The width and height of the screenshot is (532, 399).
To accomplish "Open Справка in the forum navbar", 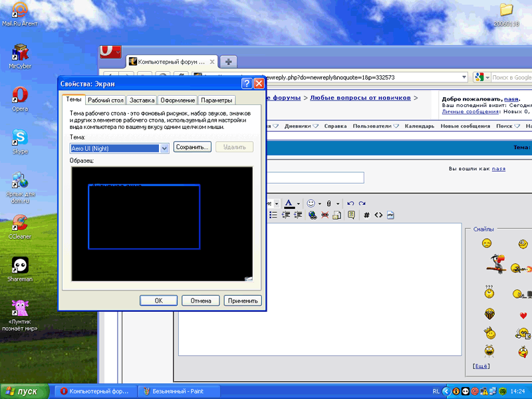I will [335, 126].
